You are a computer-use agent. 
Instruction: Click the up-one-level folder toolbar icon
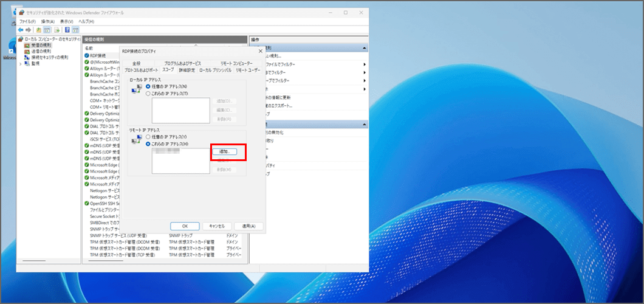(39, 29)
